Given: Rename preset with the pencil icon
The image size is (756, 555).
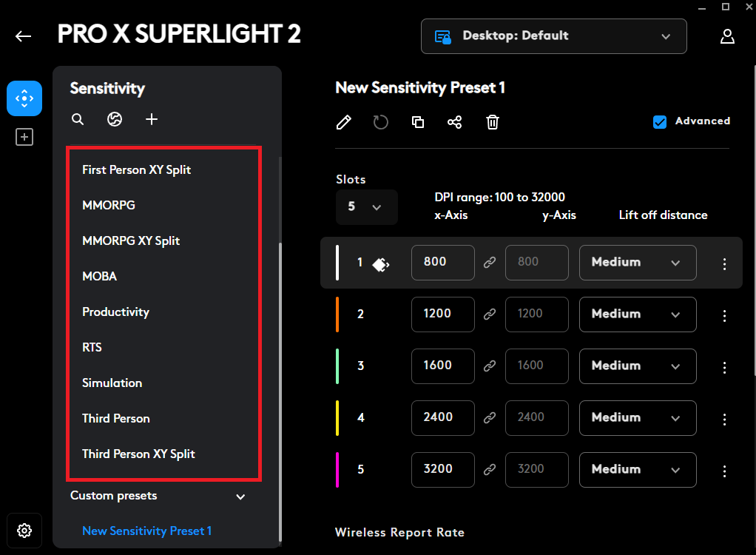Looking at the screenshot, I should coord(344,122).
